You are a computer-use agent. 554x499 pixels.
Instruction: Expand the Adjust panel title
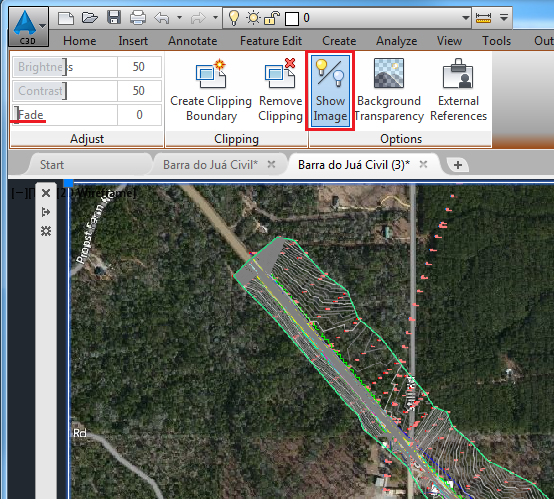click(x=87, y=139)
